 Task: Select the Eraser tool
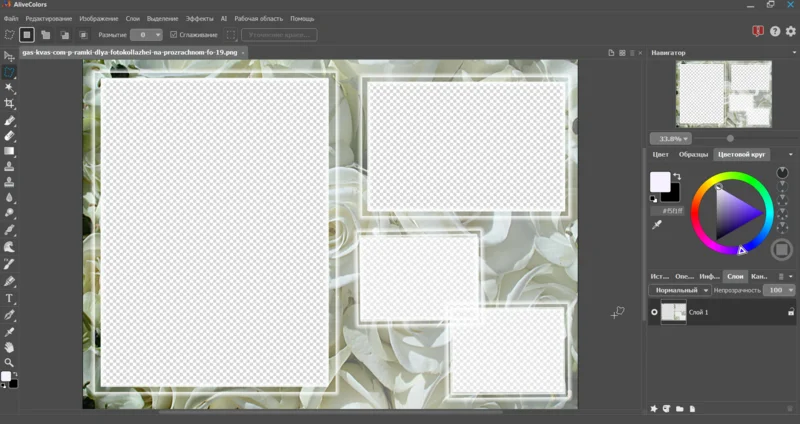point(10,135)
